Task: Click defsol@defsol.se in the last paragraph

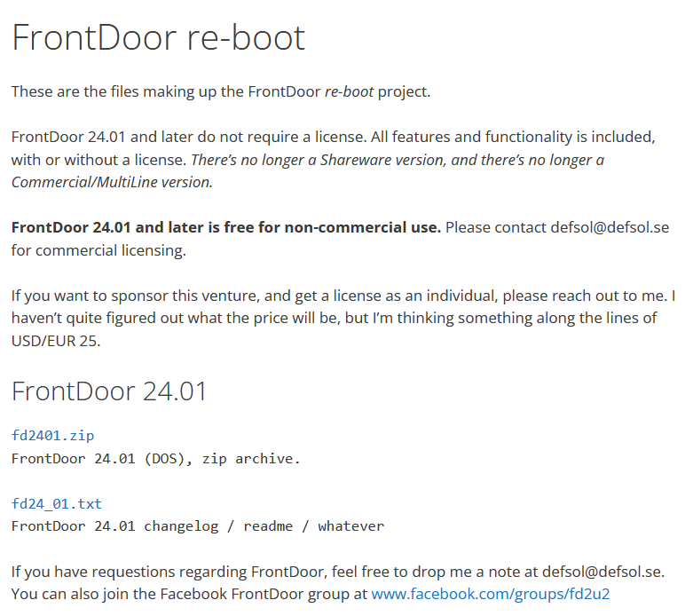Action: coord(602,572)
